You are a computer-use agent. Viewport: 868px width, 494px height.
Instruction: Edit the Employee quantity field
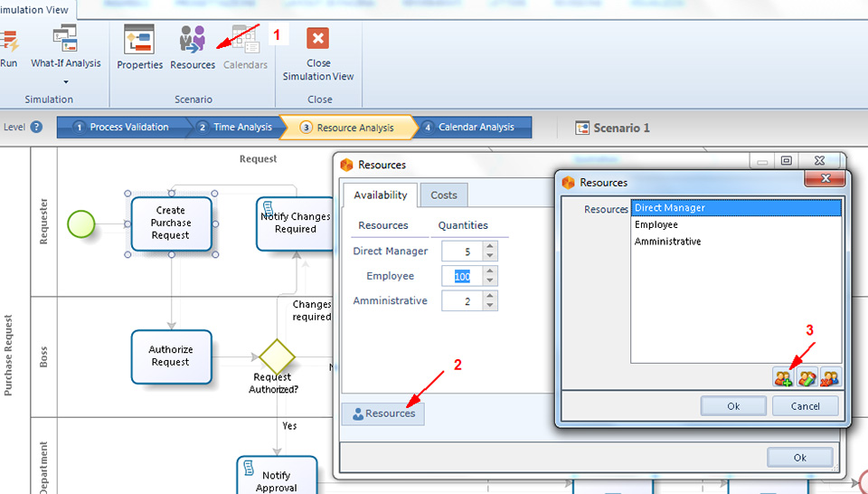(462, 276)
